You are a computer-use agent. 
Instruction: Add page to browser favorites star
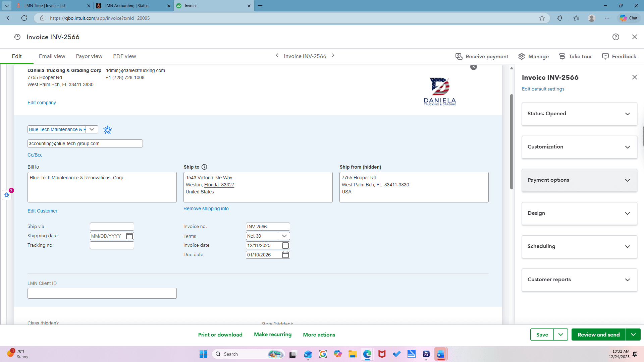click(x=542, y=18)
